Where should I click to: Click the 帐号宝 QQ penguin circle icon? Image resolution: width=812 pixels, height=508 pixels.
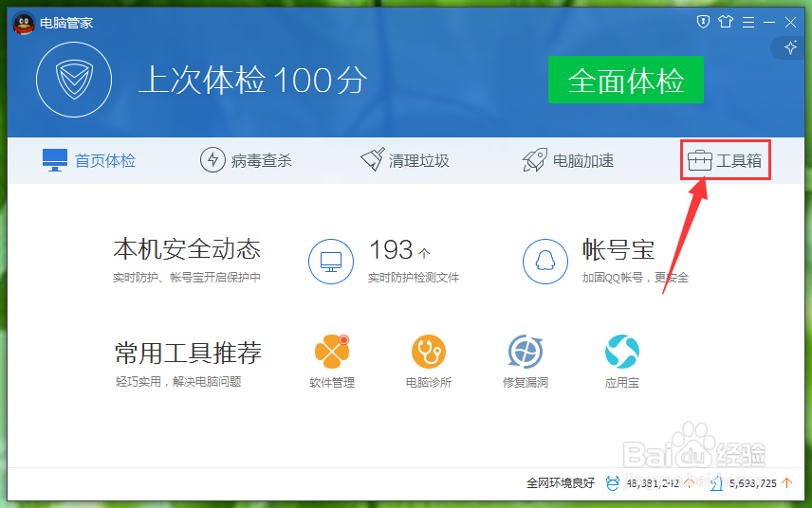coord(544,262)
